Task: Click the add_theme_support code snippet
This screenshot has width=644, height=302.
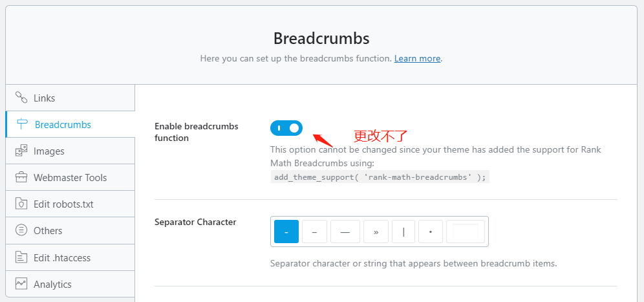Action: click(380, 177)
